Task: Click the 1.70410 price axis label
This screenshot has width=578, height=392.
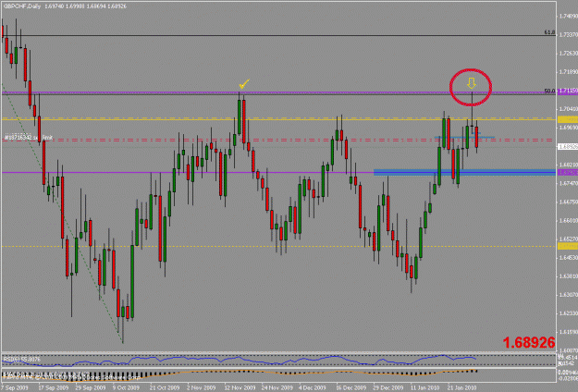Action: [569, 109]
